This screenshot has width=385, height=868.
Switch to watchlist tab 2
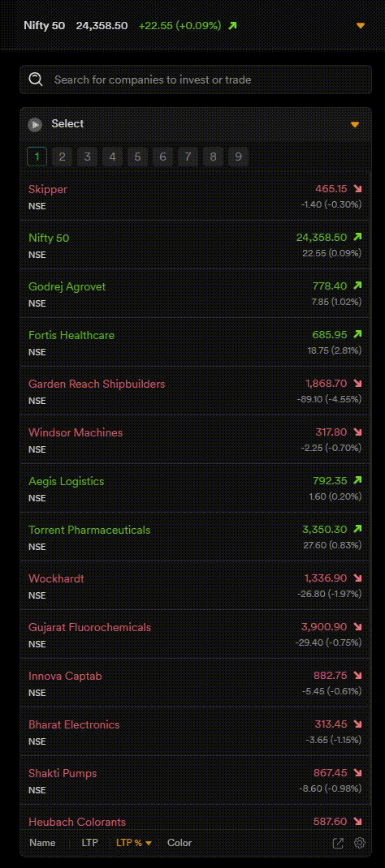pyautogui.click(x=62, y=157)
